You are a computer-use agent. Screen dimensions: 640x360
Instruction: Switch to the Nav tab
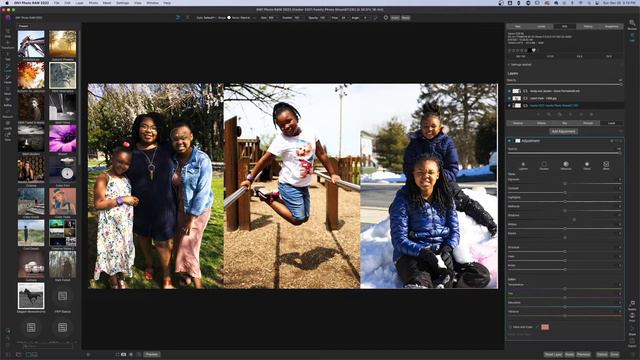[x=518, y=27]
